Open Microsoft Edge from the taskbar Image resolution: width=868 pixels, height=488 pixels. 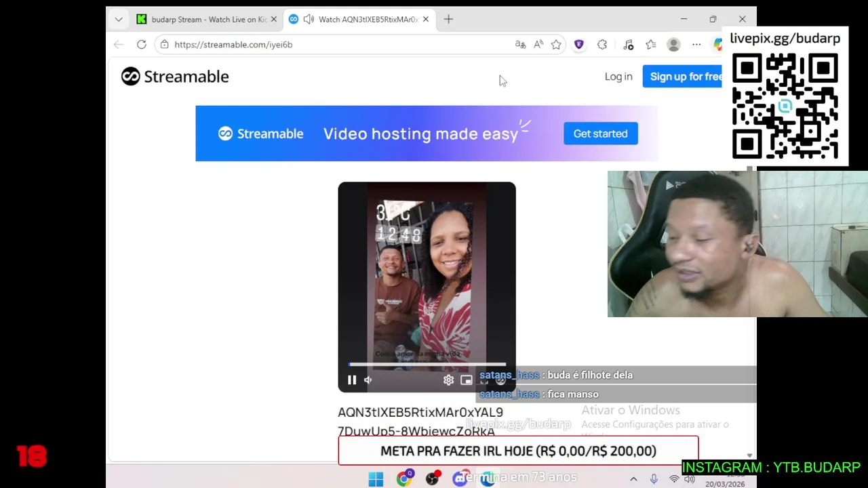pyautogui.click(x=488, y=479)
